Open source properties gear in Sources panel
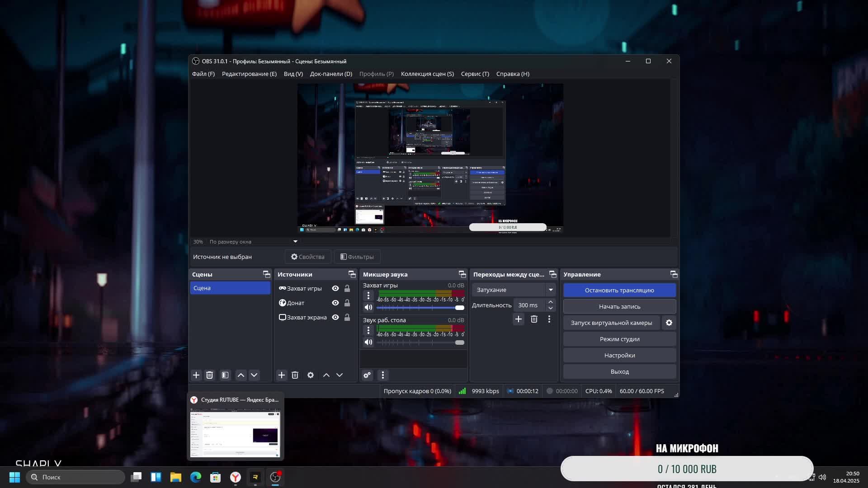The width and height of the screenshot is (868, 488). [x=311, y=375]
